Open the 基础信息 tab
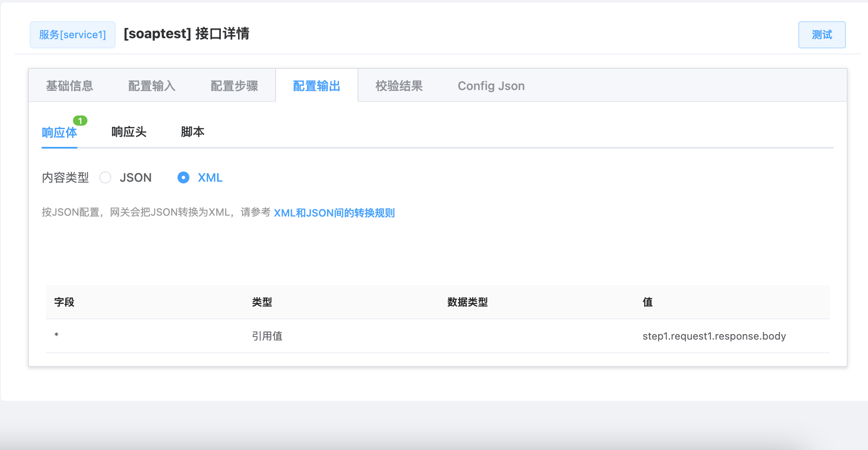 (70, 86)
